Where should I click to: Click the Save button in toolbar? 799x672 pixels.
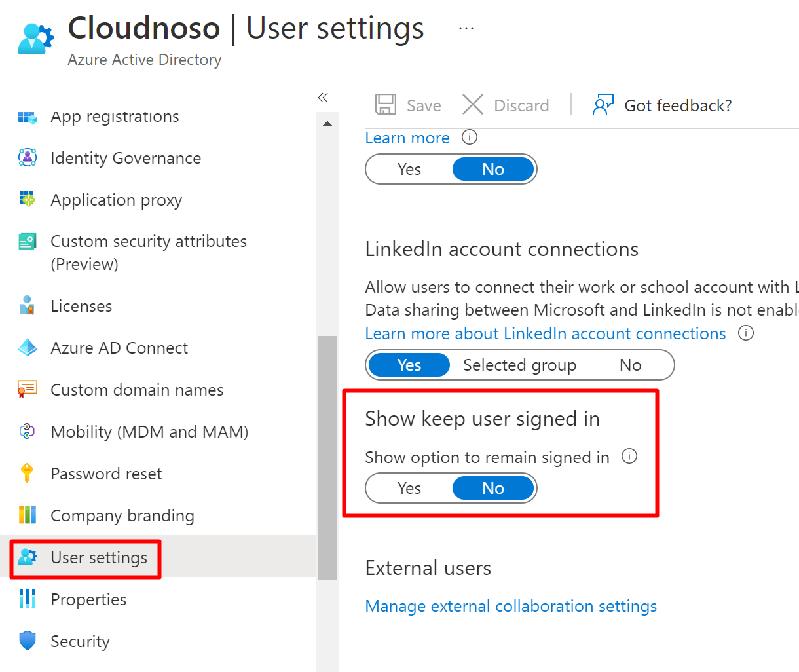tap(408, 105)
